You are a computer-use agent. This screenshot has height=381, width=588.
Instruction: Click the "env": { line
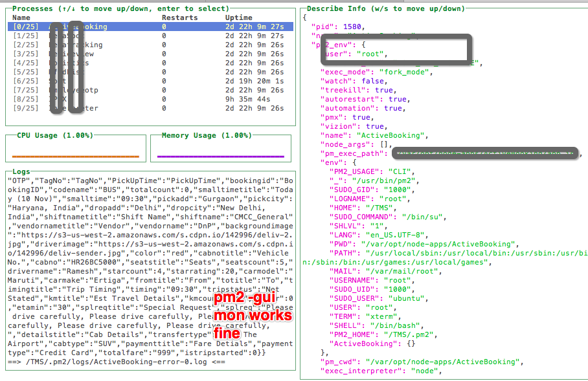338,162
